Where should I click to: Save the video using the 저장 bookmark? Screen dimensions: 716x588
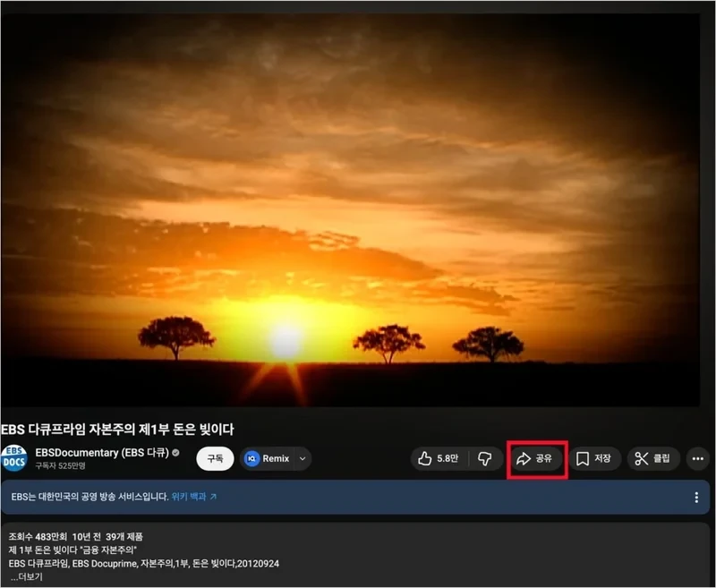(594, 459)
